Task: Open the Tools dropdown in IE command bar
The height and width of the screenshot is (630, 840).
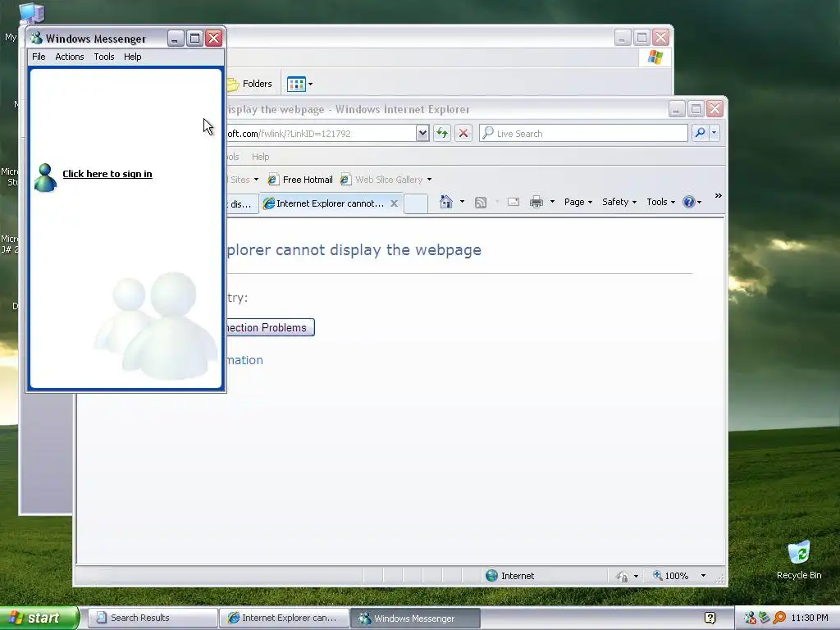Action: coord(660,202)
